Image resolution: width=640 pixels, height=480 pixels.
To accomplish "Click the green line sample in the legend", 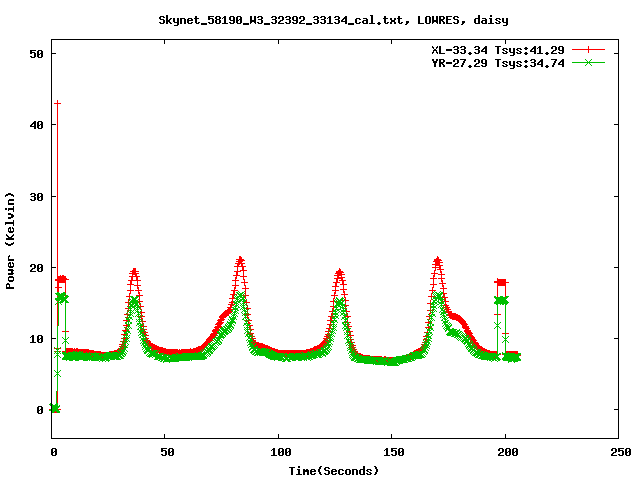I will pyautogui.click(x=588, y=62).
